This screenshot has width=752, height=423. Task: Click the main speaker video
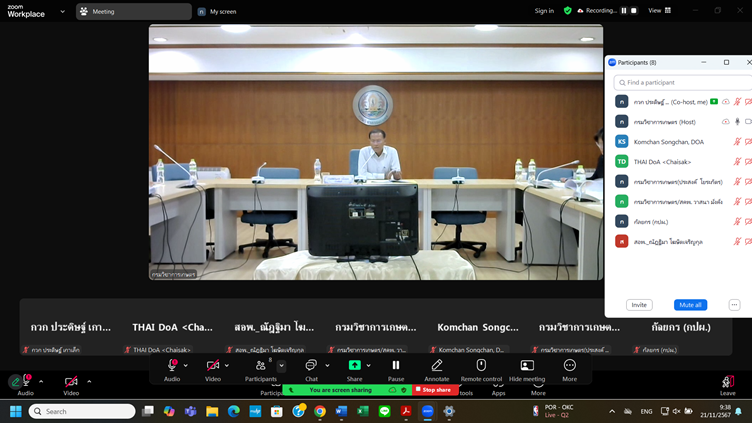(376, 152)
